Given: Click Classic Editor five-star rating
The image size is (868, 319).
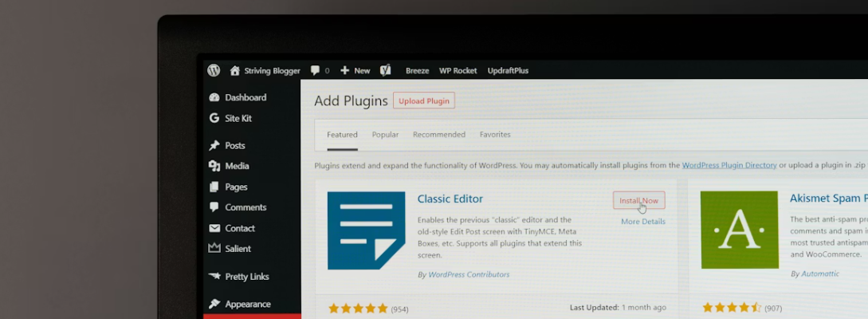Looking at the screenshot, I should pos(358,309).
